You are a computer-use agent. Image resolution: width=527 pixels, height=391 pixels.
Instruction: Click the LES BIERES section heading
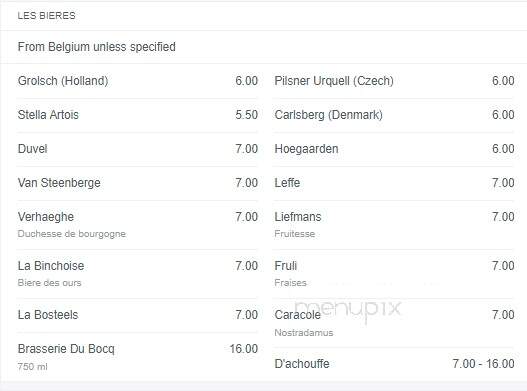pos(46,15)
